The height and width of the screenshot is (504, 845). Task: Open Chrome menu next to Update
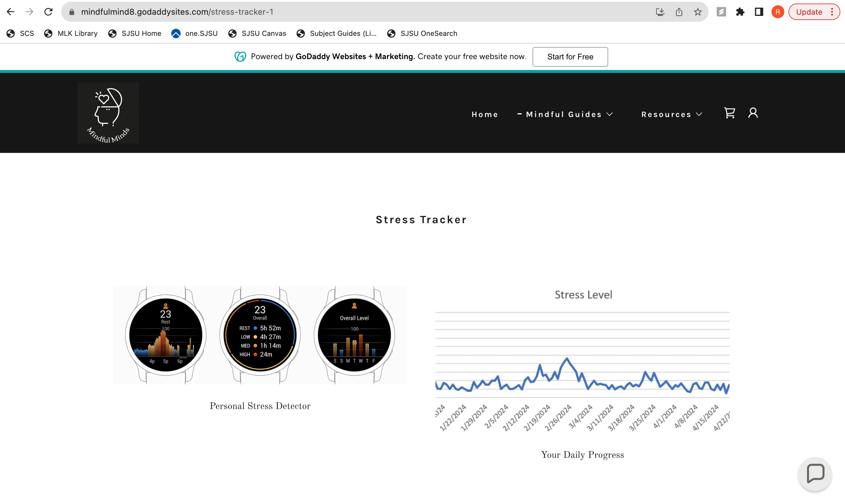point(832,12)
